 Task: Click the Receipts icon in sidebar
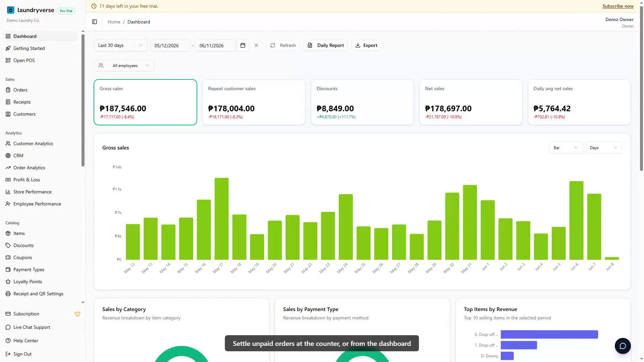8,102
